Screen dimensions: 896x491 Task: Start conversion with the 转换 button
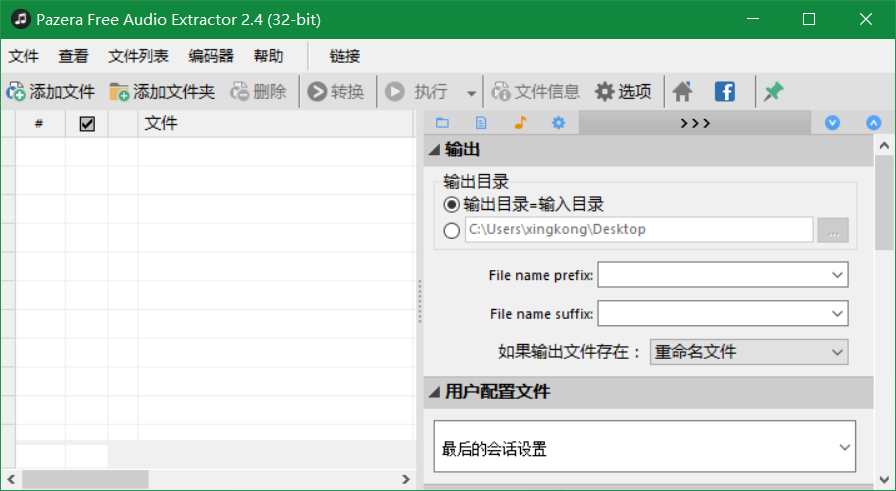pyautogui.click(x=335, y=91)
